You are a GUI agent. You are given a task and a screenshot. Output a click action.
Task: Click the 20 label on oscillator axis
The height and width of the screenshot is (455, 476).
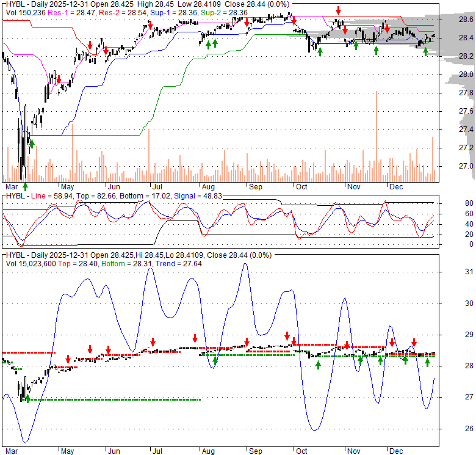(469, 235)
